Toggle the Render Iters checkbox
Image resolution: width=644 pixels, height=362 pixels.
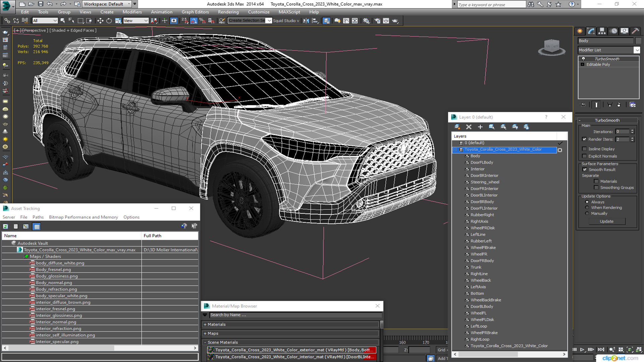[x=584, y=139]
